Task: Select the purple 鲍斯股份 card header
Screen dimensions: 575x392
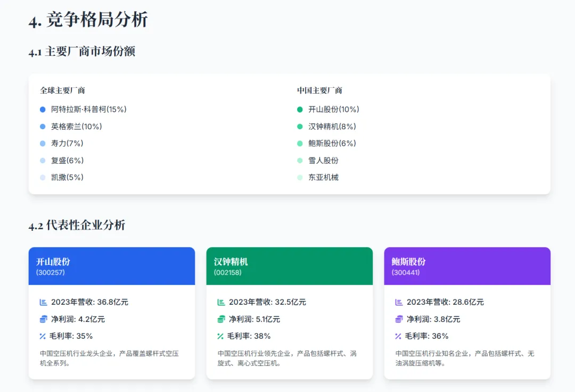Action: point(467,266)
